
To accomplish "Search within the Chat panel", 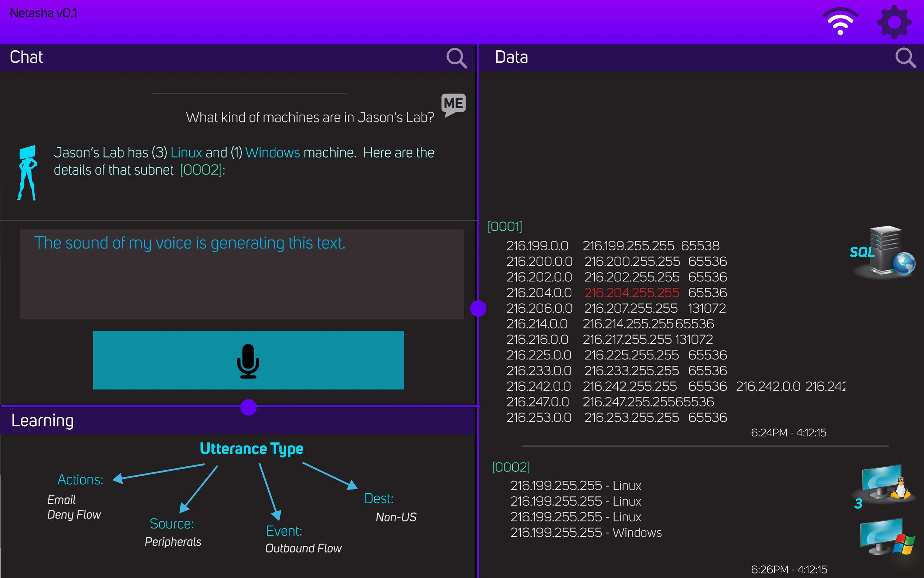I will pos(456,58).
